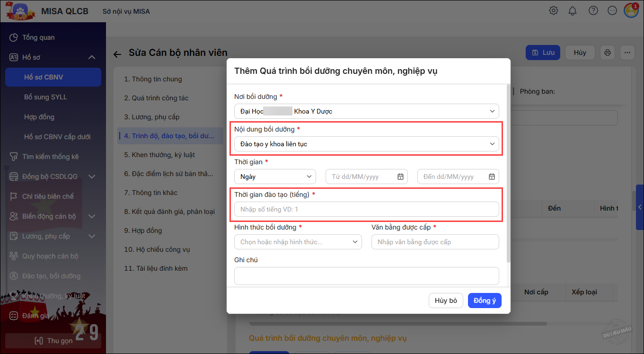Open the user avatar profile menu
644x354 pixels.
(631, 10)
